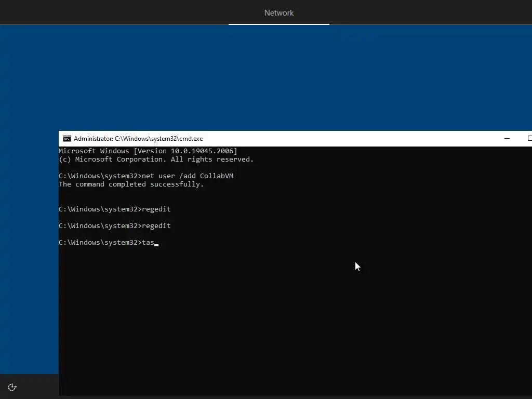Open the cmd.exe window icon menu

[67, 138]
